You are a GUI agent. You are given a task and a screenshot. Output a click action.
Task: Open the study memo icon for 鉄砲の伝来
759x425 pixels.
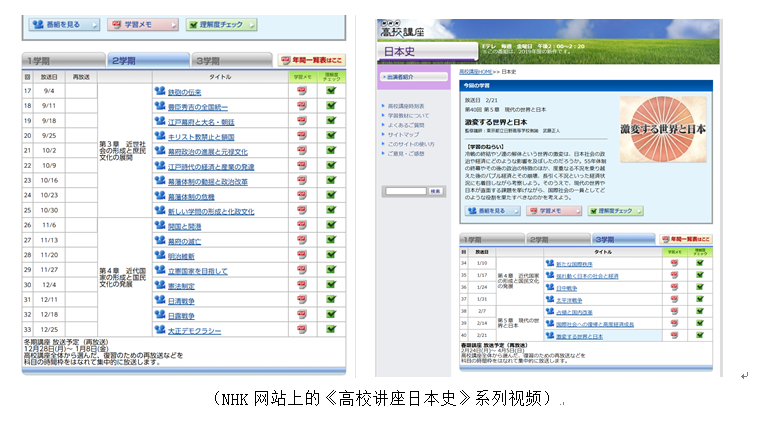tap(301, 91)
